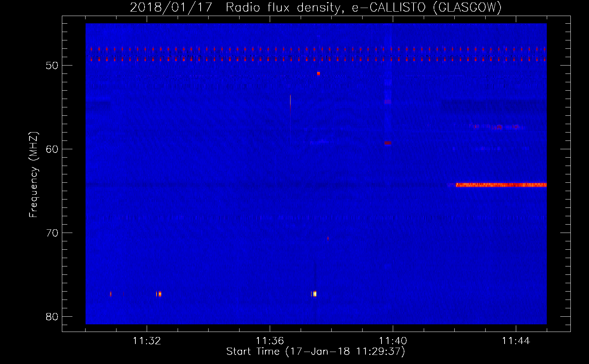Click the "Start Time" x-axis label
The height and width of the screenshot is (364, 589).
316,352
